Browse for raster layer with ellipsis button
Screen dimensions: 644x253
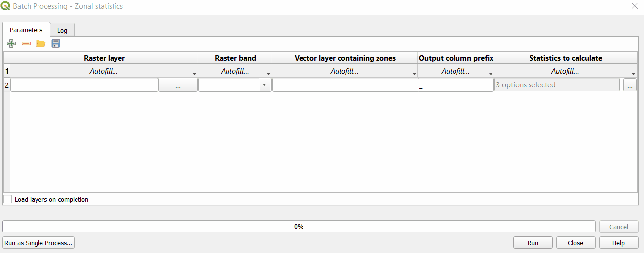[x=178, y=85]
